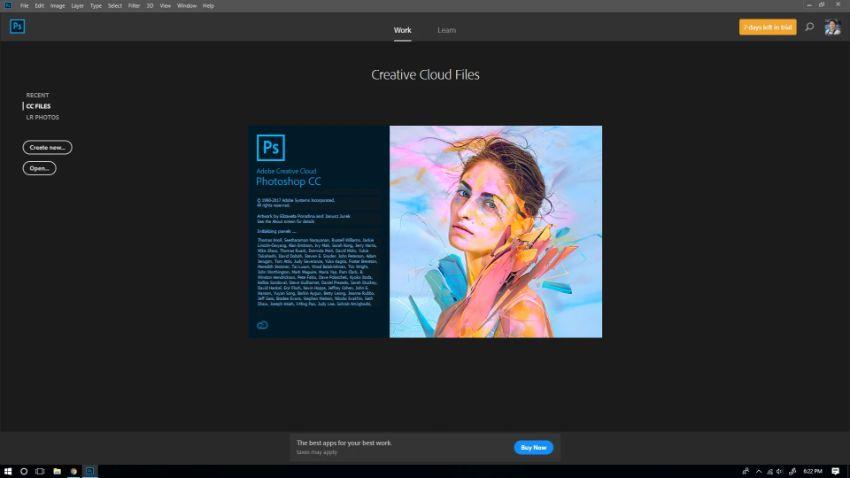
Task: Switch to the Work tab
Action: tap(402, 30)
